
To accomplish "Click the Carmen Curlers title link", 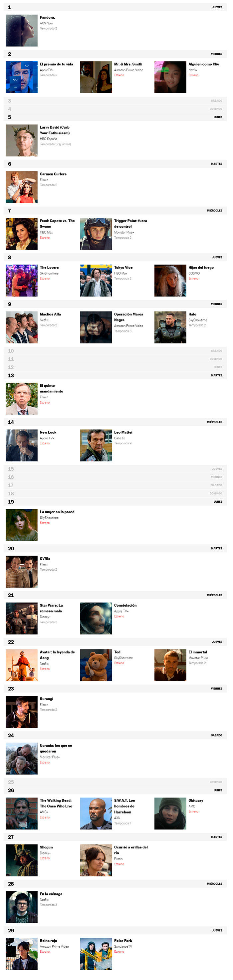I will [x=53, y=174].
